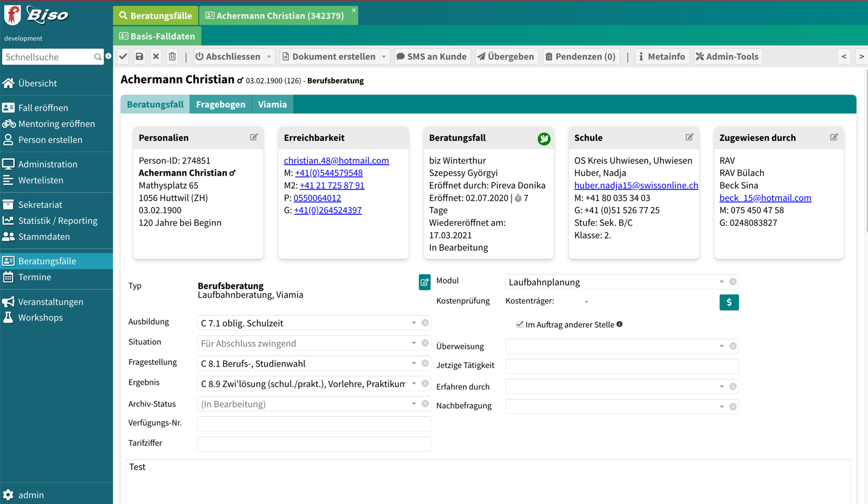Edit Zugewiesen durch card via pencil icon
This screenshot has width=868, height=504.
tap(834, 137)
